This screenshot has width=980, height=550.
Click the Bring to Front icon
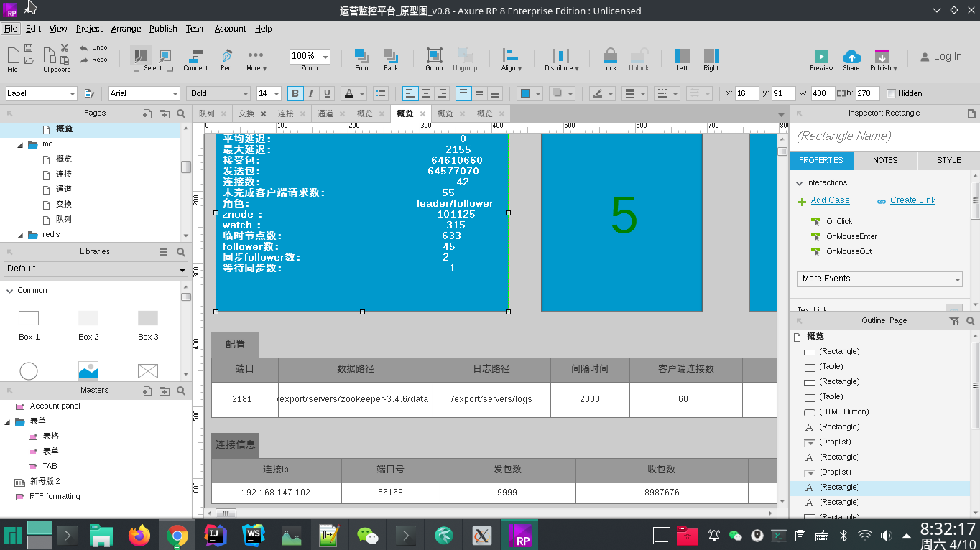coord(362,57)
